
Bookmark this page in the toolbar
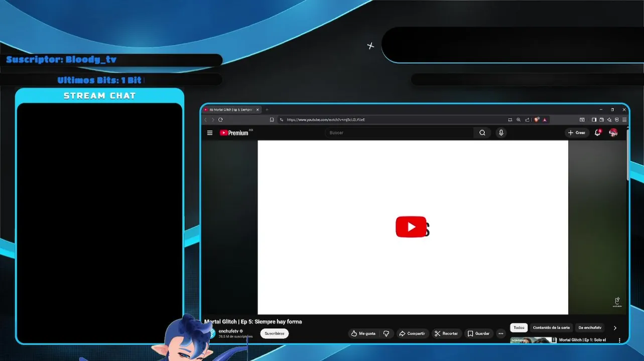272,120
